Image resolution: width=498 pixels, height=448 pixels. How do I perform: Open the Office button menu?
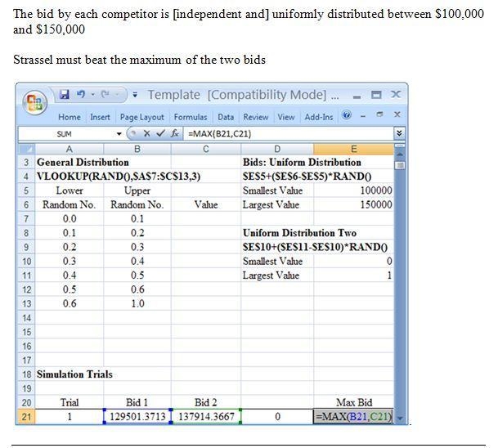(x=34, y=102)
